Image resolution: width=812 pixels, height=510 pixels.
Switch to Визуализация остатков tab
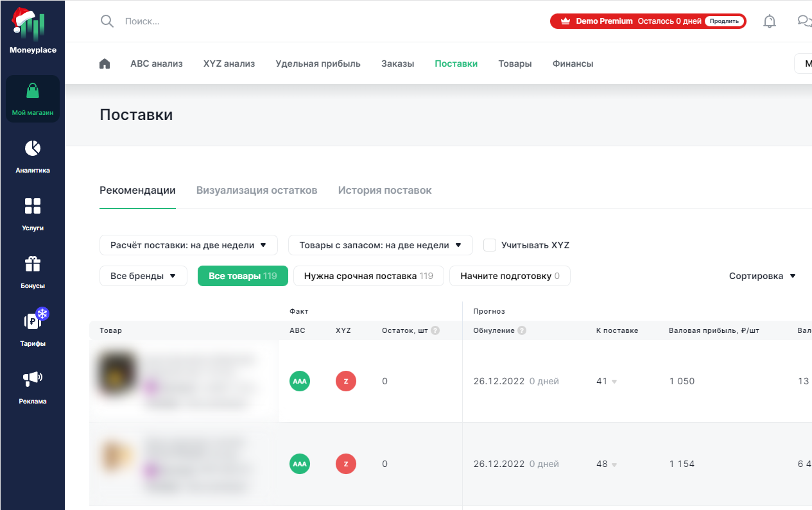click(257, 191)
